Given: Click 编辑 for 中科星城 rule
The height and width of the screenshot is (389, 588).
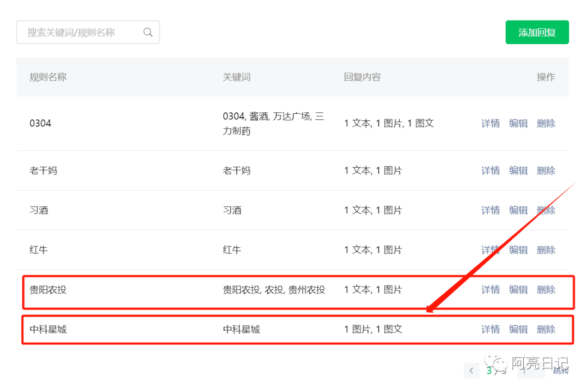Looking at the screenshot, I should [518, 330].
